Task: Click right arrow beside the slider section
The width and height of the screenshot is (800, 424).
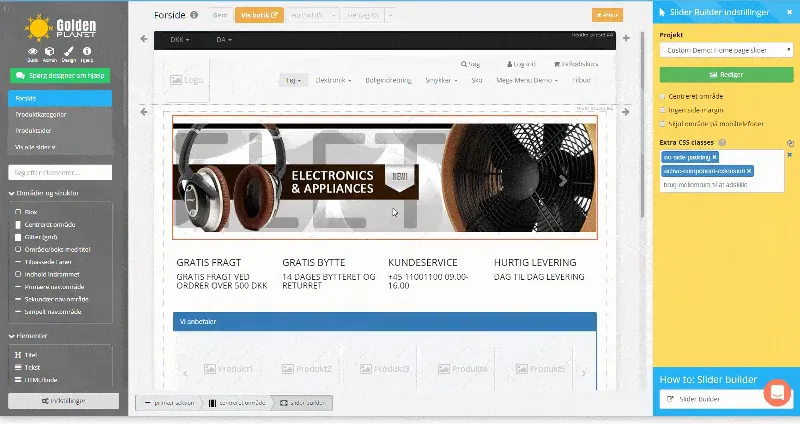Action: 626,112
